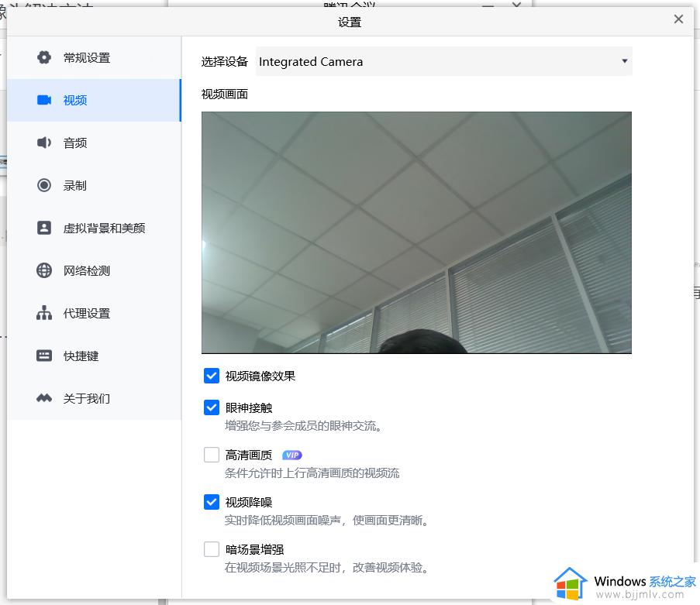Click the description 增强您与参会成员的眼神交流。
This screenshot has width=700, height=605.
[x=304, y=426]
